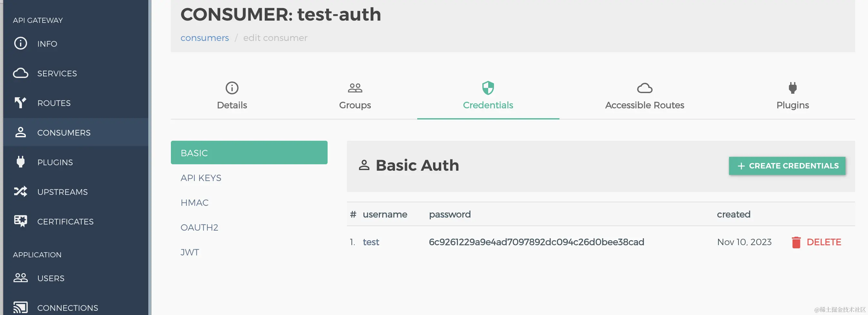Open the test username link
The width and height of the screenshot is (868, 315).
pos(371,242)
